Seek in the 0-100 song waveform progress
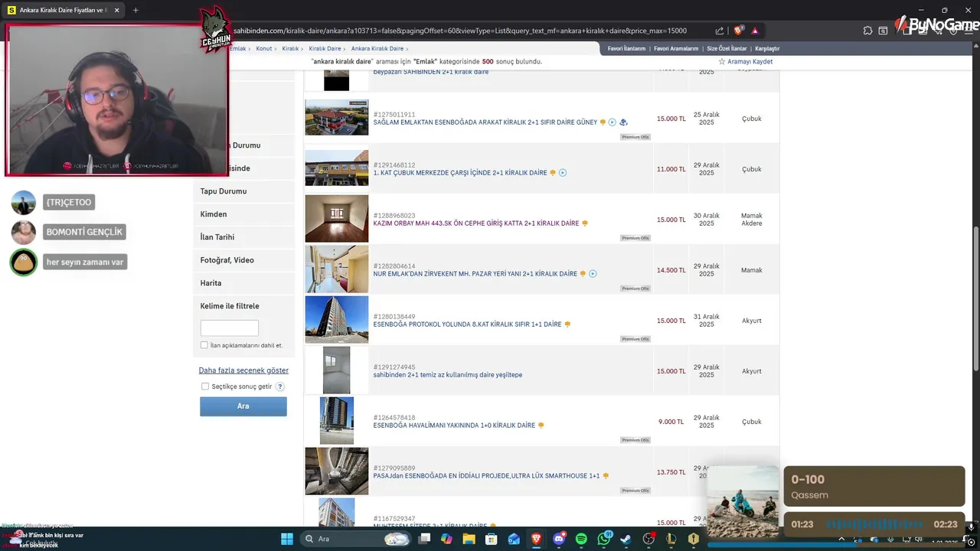980x551 pixels. [874, 524]
